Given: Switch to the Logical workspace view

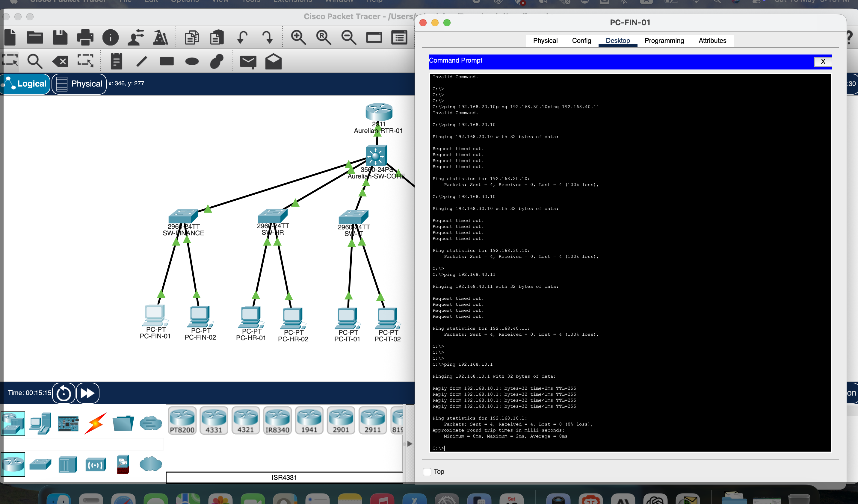Looking at the screenshot, I should click(x=25, y=84).
